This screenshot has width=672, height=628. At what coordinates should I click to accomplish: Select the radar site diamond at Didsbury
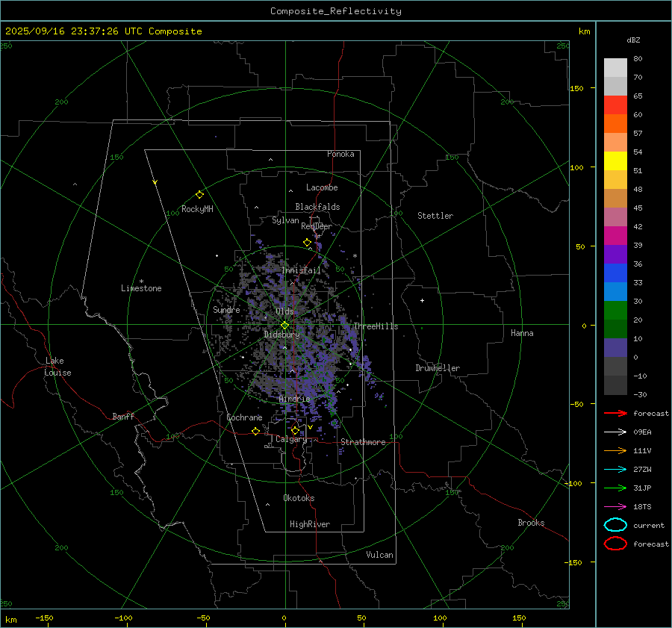(284, 325)
